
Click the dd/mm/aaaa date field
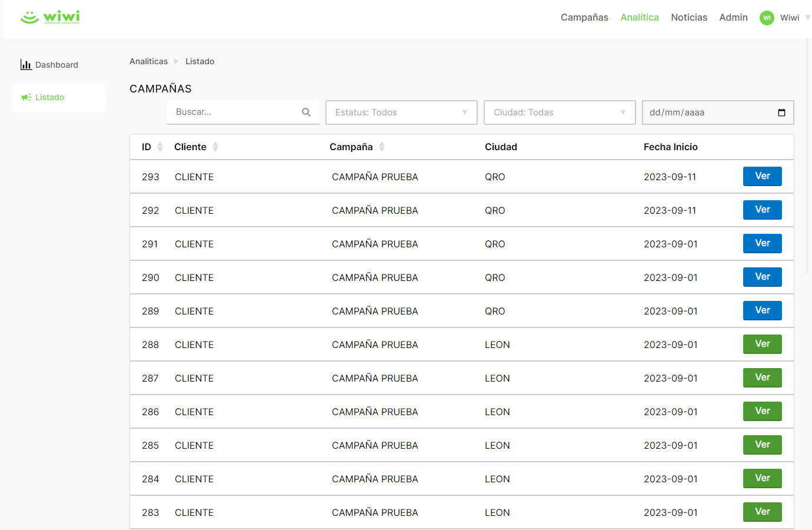pyautogui.click(x=718, y=112)
